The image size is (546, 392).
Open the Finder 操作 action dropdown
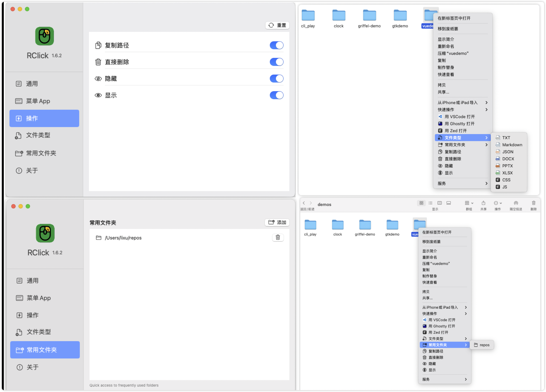tap(498, 203)
